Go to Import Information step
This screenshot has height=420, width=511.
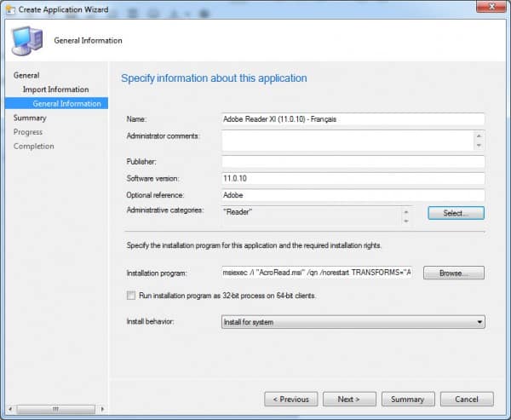pyautogui.click(x=55, y=89)
